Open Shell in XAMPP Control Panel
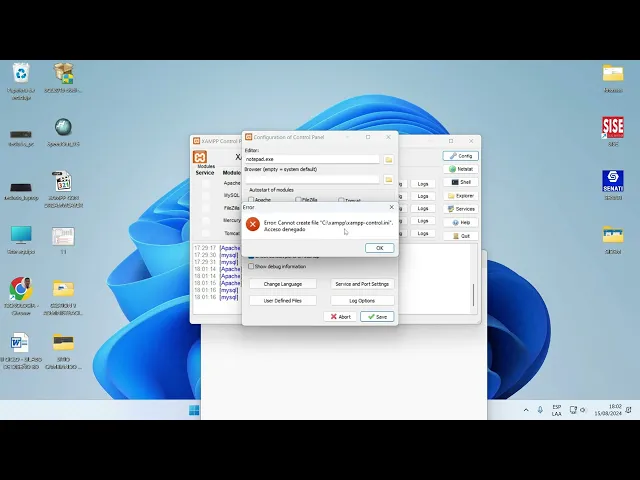 point(460,182)
